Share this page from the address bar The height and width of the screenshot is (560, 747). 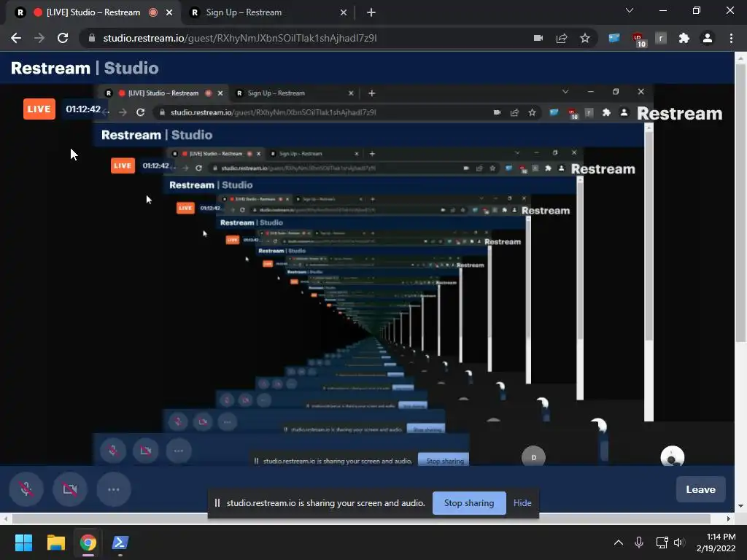(562, 38)
